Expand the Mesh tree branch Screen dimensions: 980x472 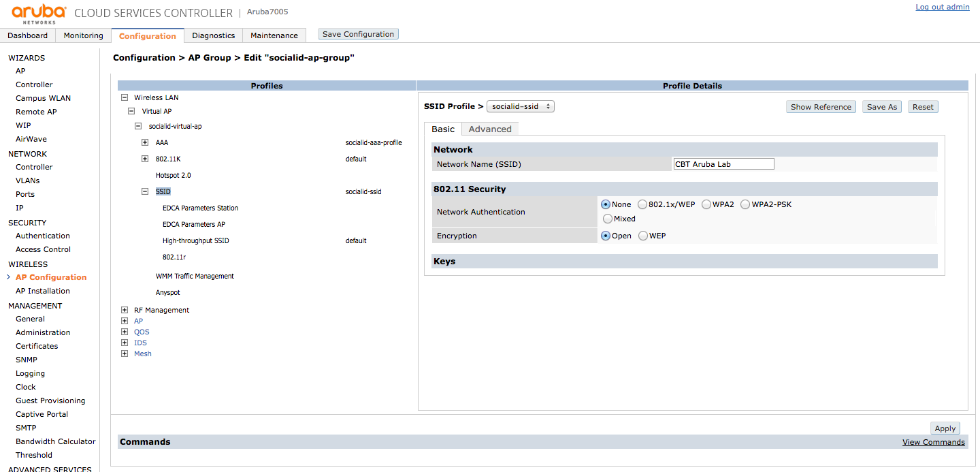pyautogui.click(x=125, y=353)
